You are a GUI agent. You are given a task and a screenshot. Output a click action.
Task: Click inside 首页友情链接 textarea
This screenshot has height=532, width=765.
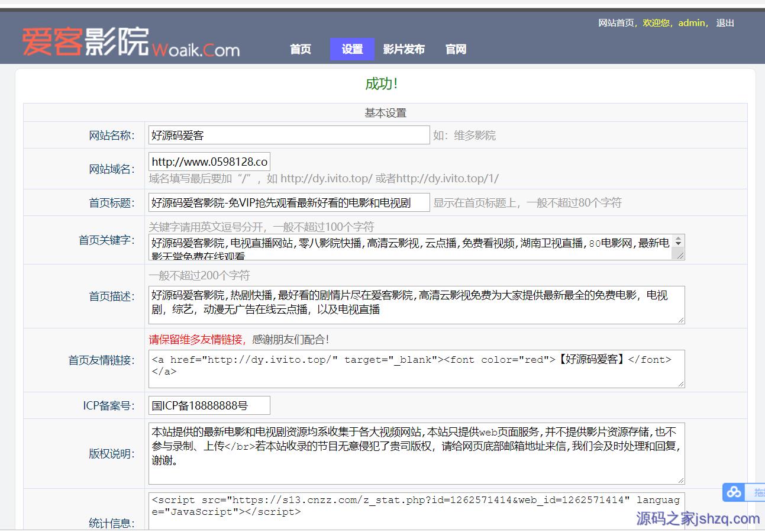(x=417, y=369)
